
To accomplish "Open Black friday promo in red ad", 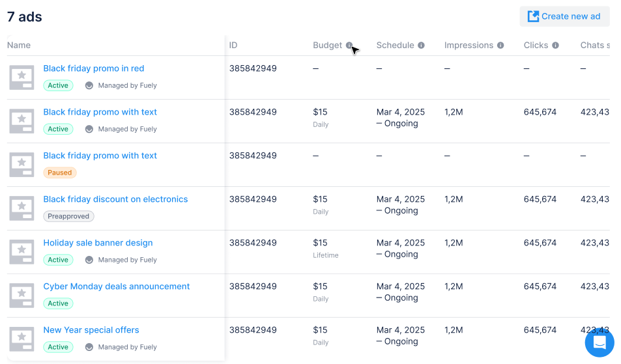I will 94,68.
